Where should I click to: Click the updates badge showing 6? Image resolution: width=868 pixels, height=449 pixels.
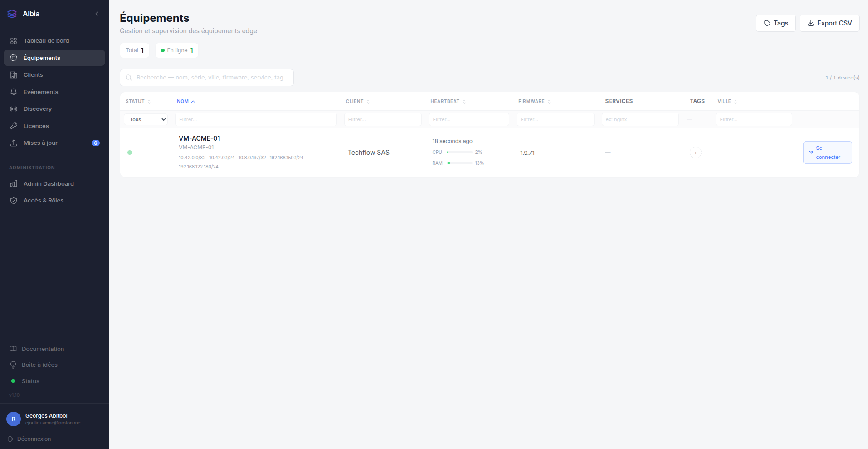click(96, 143)
